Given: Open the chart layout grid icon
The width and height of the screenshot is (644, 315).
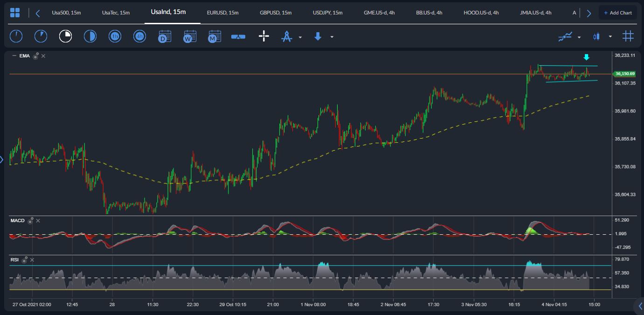Looking at the screenshot, I should (15, 13).
